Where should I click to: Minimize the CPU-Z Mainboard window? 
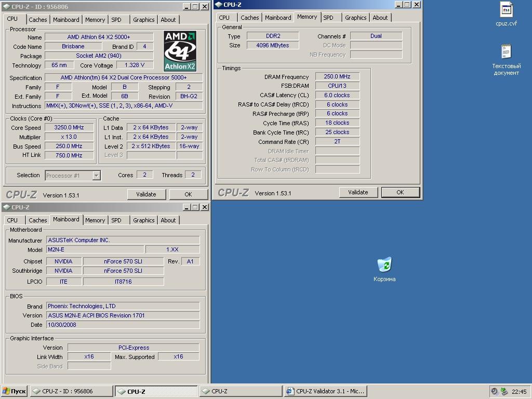(x=187, y=207)
